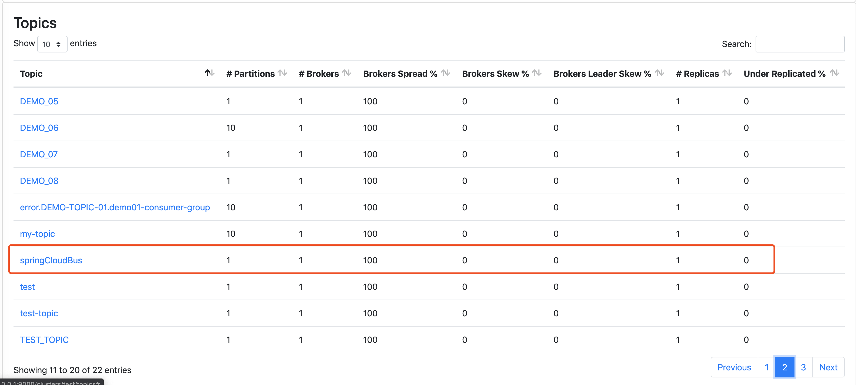This screenshot has width=868, height=385.
Task: Sort by # Partitions using its arrows
Action: [282, 73]
